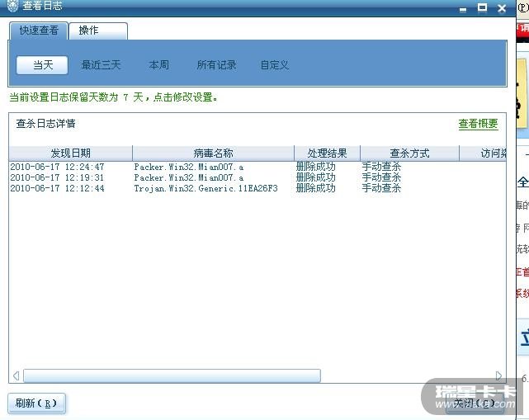Click the horizontal scrollbar thumb

coord(172,375)
